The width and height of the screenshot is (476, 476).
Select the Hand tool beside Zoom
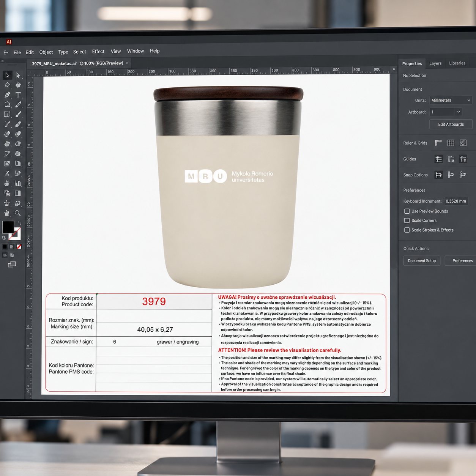click(x=7, y=213)
